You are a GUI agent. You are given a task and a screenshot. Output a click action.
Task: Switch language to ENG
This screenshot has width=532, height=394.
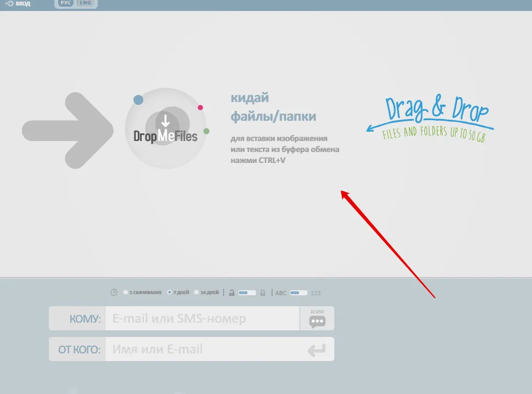pos(85,3)
